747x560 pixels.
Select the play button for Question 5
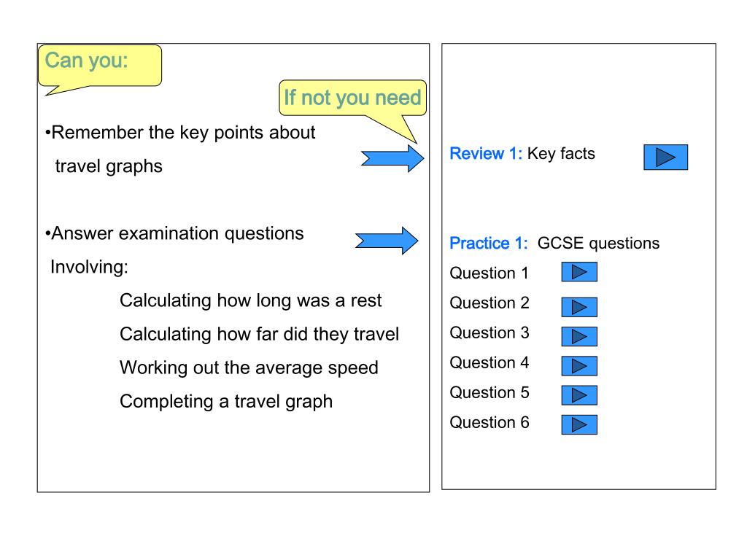click(579, 395)
